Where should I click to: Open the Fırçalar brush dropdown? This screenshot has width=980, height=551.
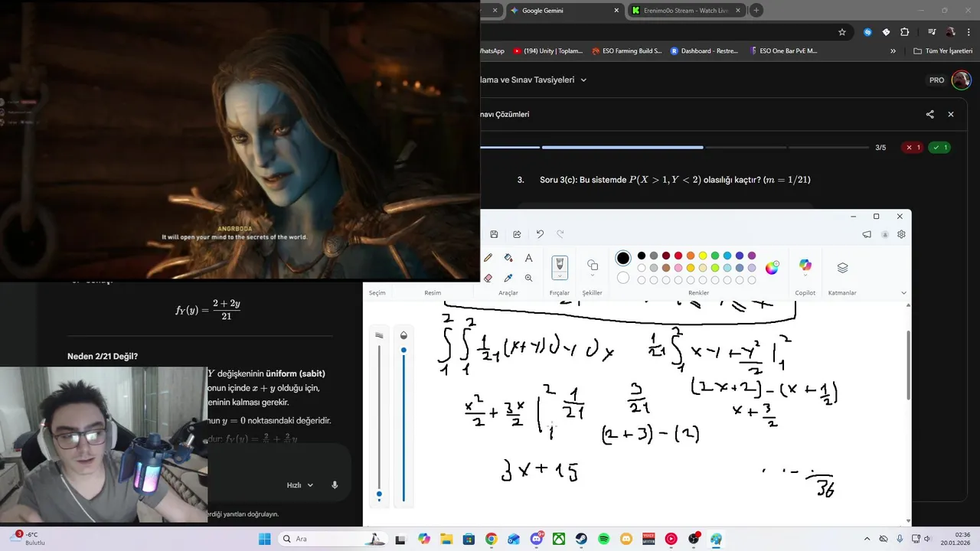[x=560, y=276]
